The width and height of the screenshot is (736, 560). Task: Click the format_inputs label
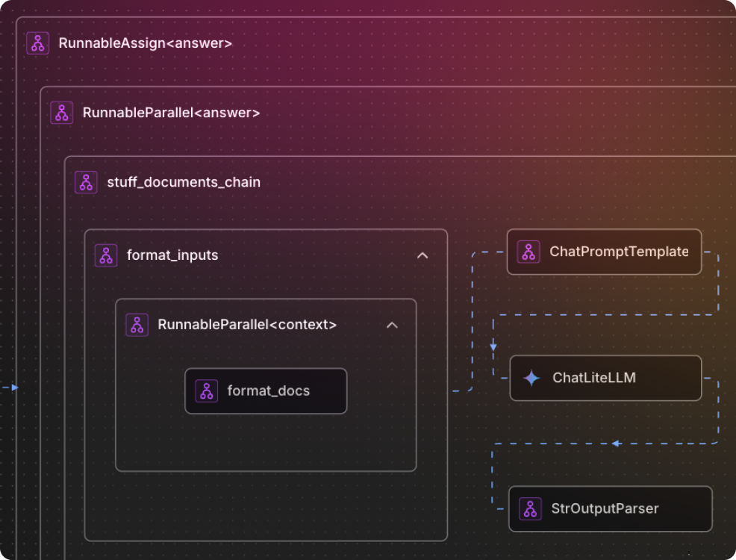coord(172,255)
